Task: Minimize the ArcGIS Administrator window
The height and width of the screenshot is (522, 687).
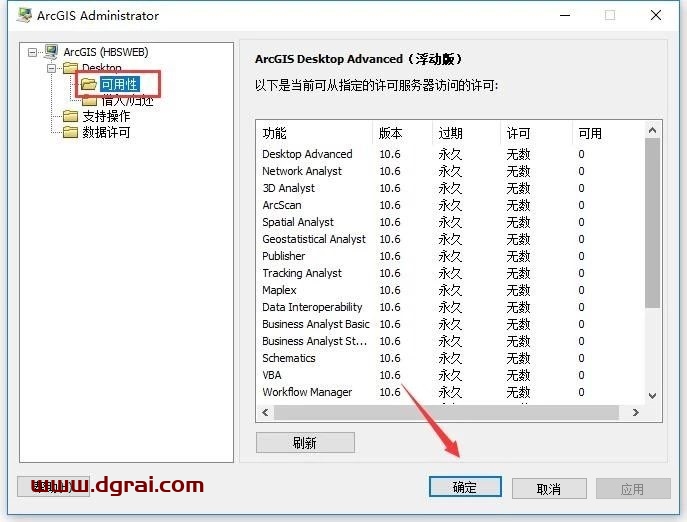Action: pyautogui.click(x=565, y=15)
